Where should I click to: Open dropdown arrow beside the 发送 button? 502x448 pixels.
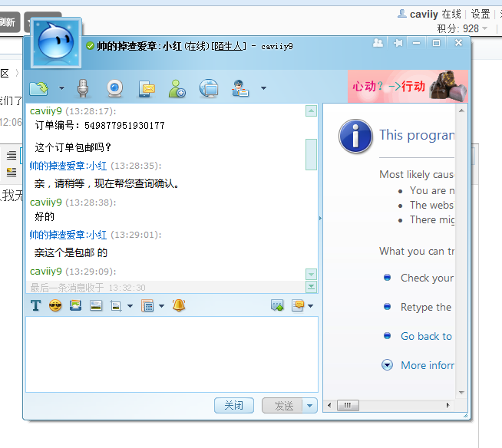tap(309, 406)
